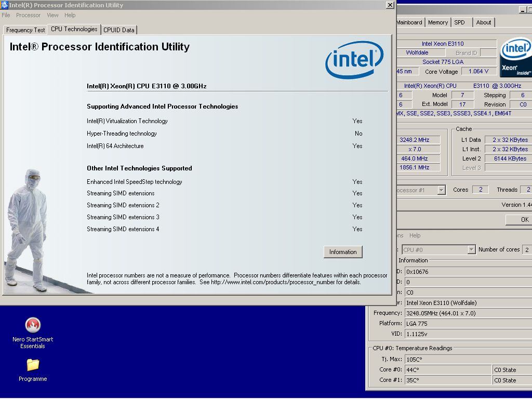Open the View menu

[52, 15]
